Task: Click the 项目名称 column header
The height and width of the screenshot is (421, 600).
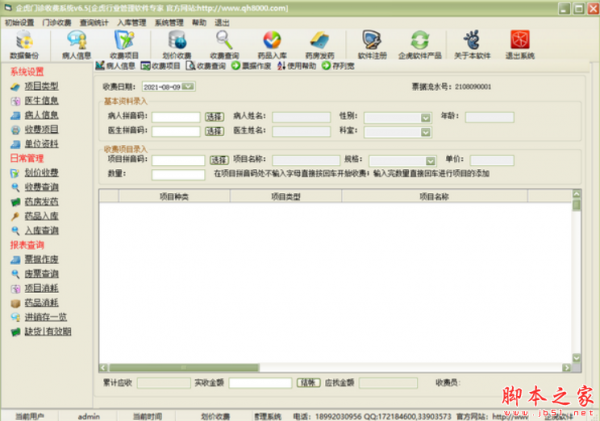Action: pyautogui.click(x=434, y=197)
